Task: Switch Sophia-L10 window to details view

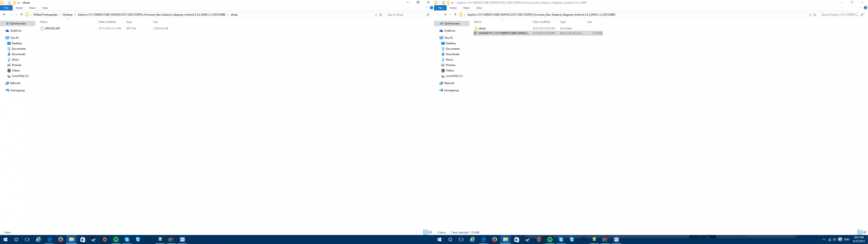Action: coord(859,232)
